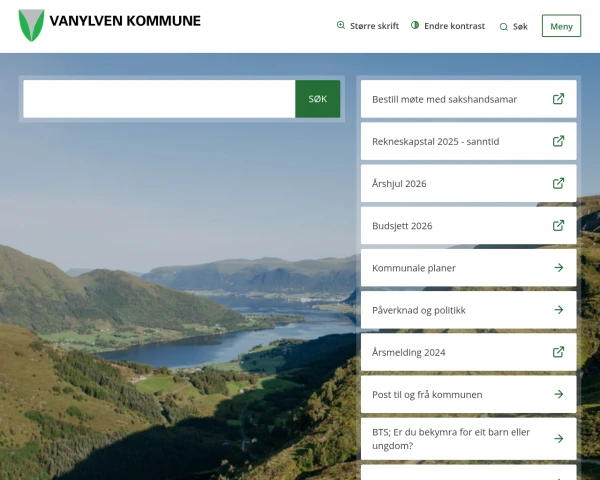Viewport: 600px width, 480px height.
Task: Open Post til og frå kommunen
Action: coord(427,395)
